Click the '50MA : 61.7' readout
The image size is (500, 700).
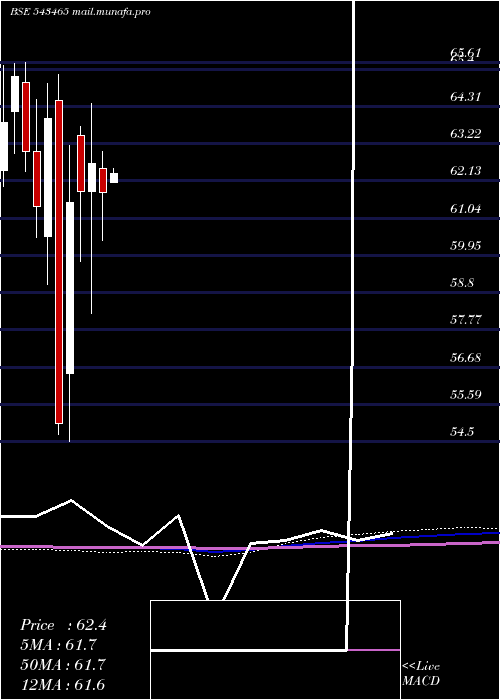[63, 665]
